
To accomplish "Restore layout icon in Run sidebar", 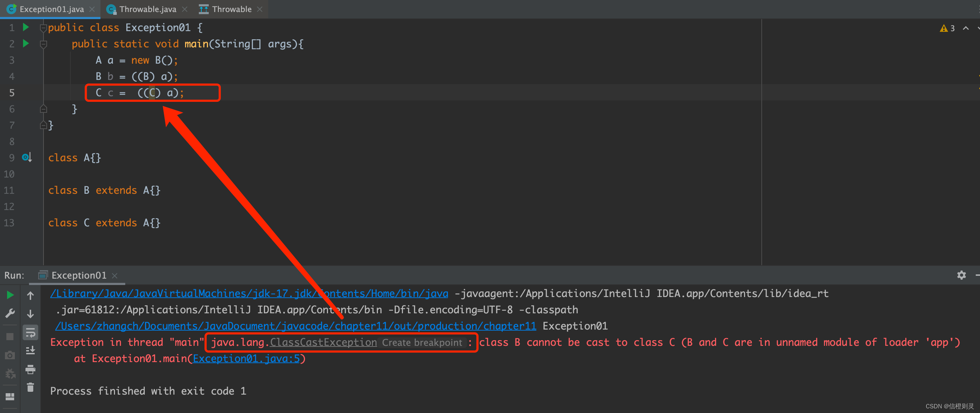I will point(10,397).
